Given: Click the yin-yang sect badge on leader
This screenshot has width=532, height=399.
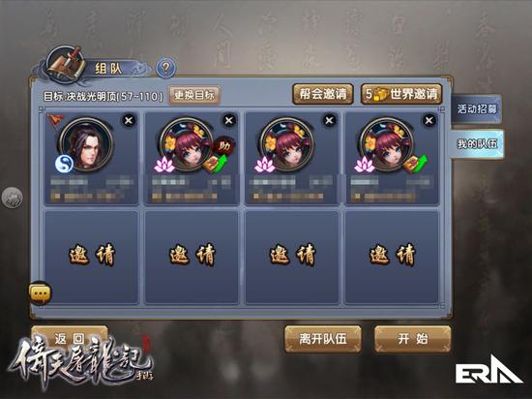Looking at the screenshot, I should click(x=65, y=164).
